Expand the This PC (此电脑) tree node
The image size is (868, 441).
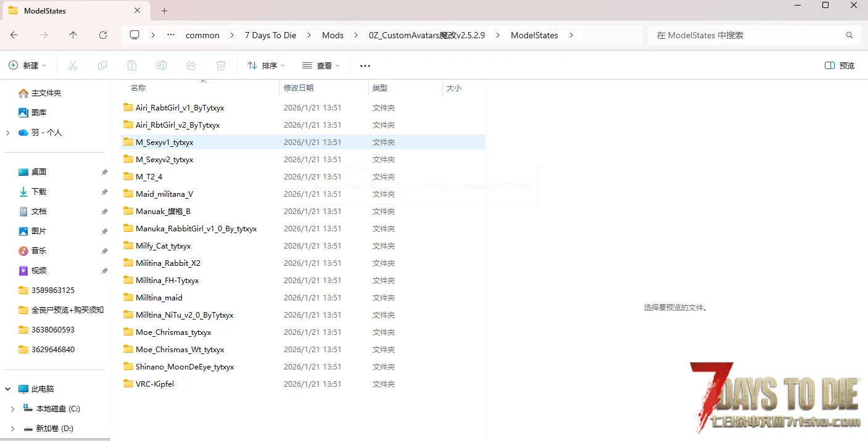(8, 389)
